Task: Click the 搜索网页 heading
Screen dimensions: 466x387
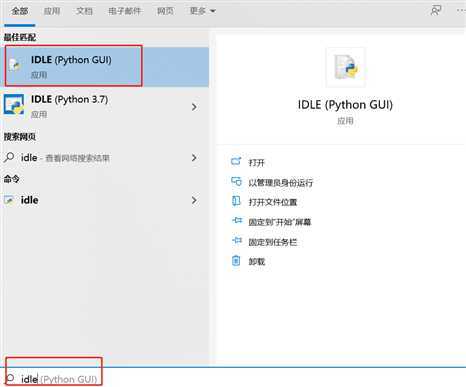Action: point(20,136)
